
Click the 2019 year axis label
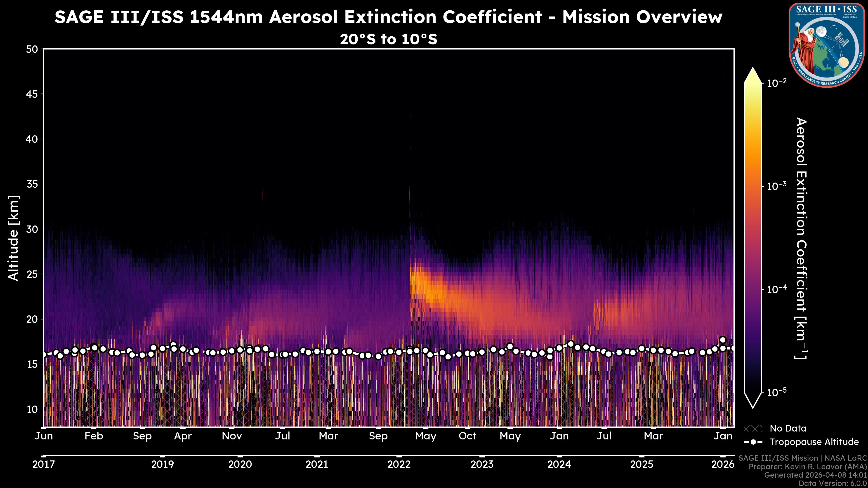coord(163,465)
